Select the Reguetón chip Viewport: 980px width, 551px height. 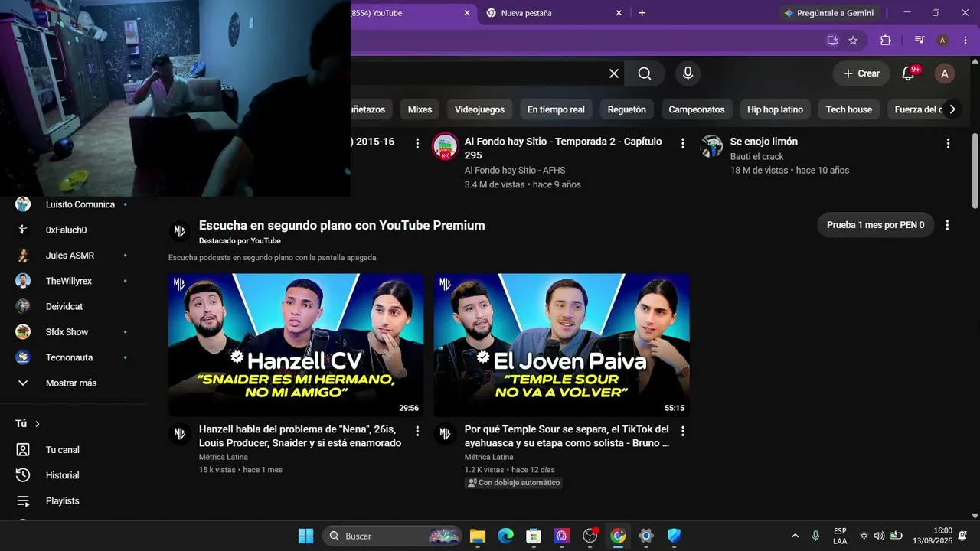click(x=627, y=109)
